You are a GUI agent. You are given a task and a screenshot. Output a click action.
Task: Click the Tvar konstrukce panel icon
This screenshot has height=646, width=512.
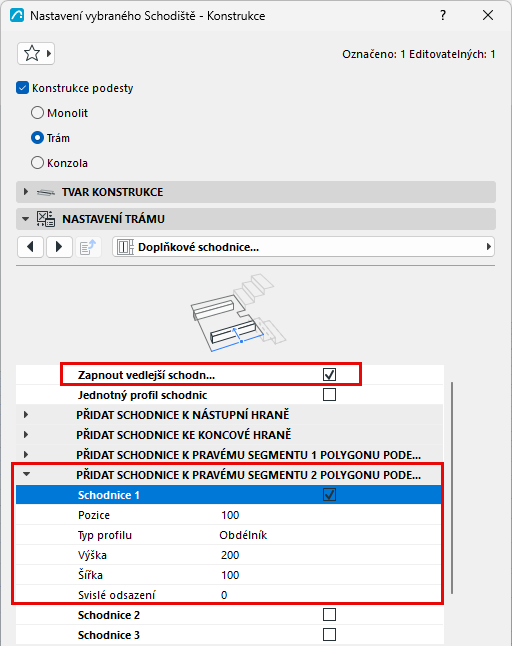coord(45,192)
